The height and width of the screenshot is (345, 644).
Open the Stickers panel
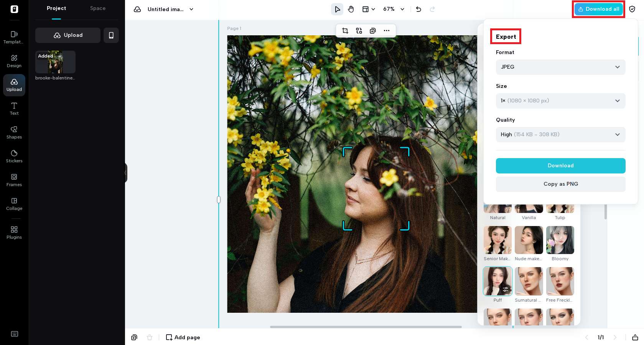point(14,156)
